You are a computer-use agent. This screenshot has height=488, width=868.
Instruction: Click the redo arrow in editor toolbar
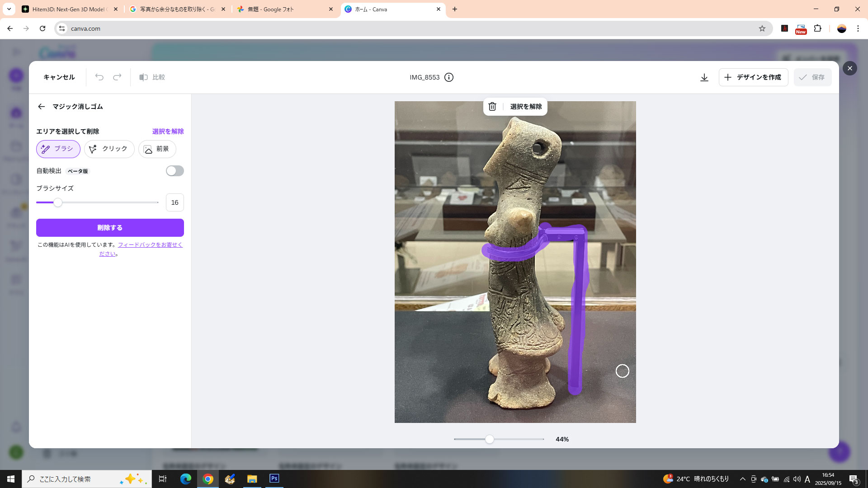pos(117,77)
